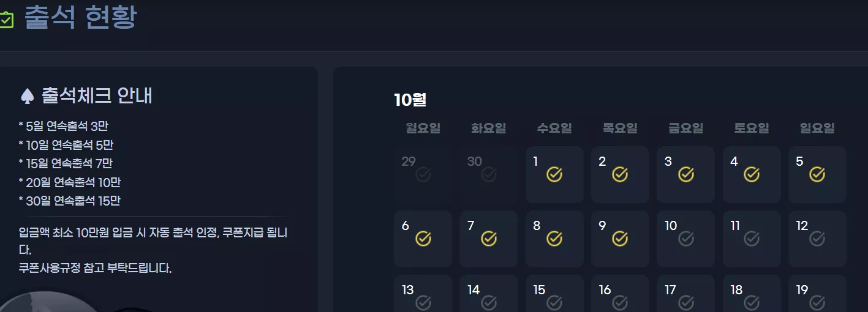
Task: Click the 10월 month label
Action: tap(410, 99)
